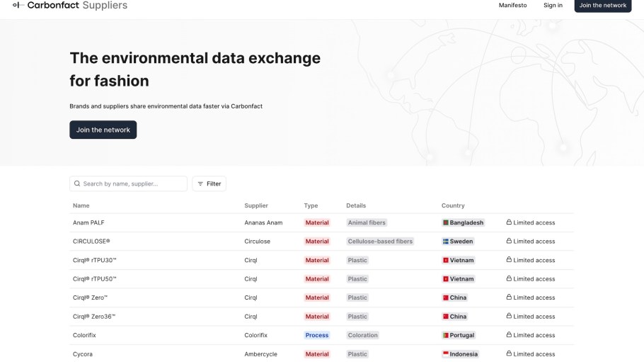This screenshot has height=362, width=644.
Task: Sort by the Details column header
Action: pyautogui.click(x=356, y=205)
